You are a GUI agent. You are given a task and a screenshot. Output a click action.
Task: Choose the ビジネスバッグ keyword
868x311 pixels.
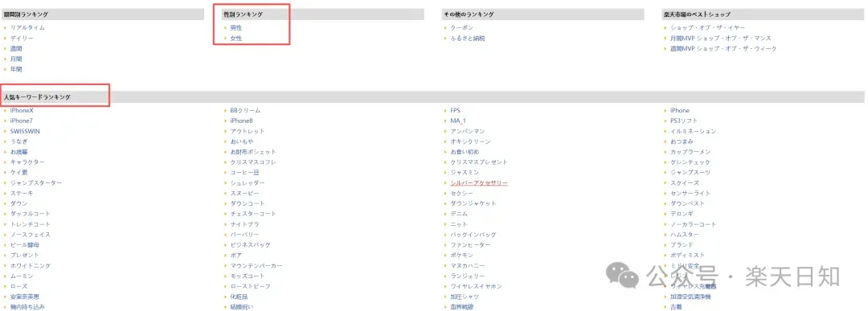(x=250, y=244)
